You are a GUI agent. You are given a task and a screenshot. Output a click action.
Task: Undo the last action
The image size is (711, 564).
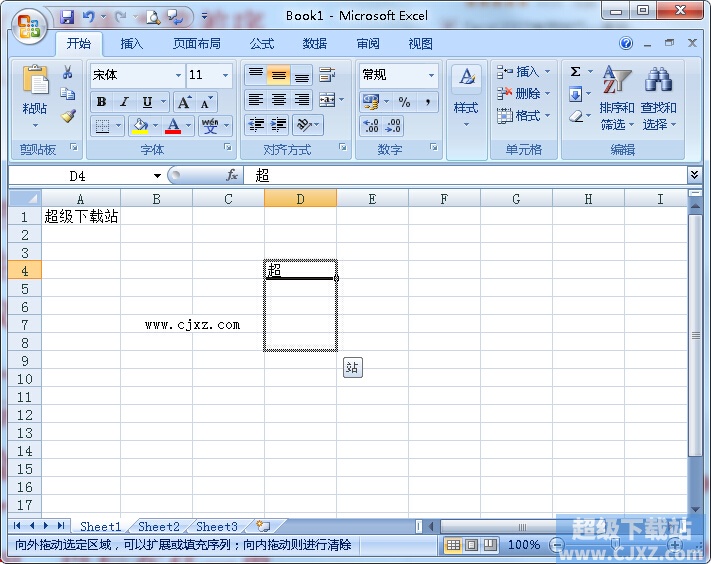coord(88,17)
